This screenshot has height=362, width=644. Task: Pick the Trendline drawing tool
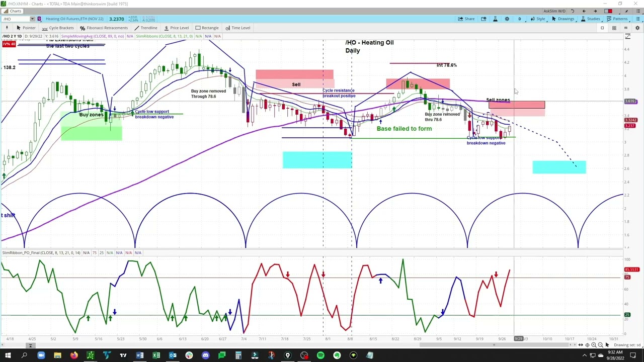click(x=145, y=28)
